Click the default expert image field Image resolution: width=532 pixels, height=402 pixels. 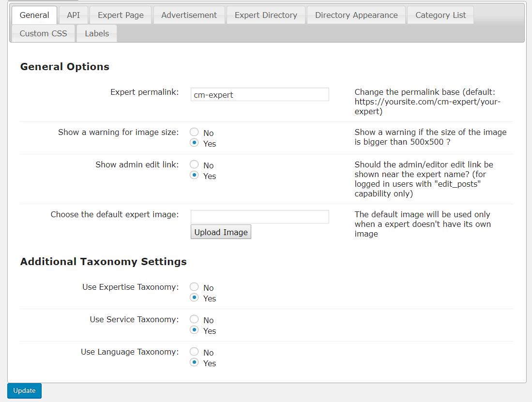(259, 217)
